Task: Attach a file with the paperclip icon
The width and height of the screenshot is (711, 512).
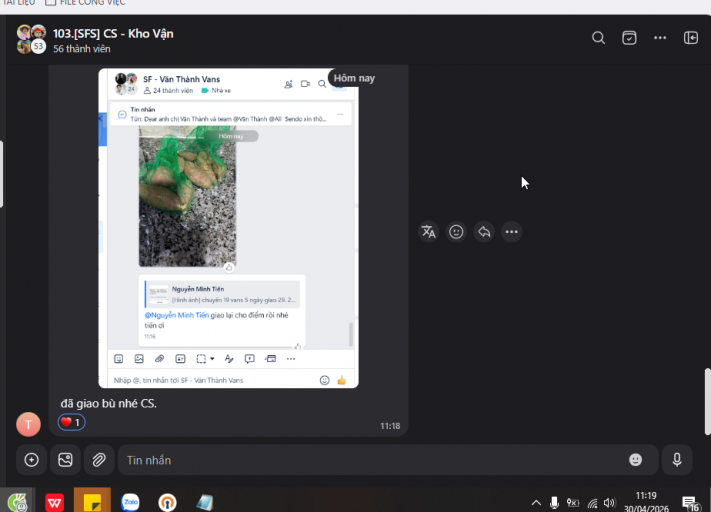Action: pos(99,460)
